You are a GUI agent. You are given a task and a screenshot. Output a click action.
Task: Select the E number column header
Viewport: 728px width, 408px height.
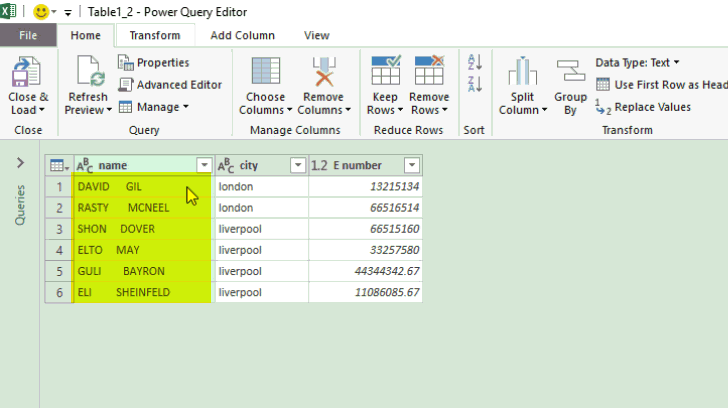coord(365,165)
